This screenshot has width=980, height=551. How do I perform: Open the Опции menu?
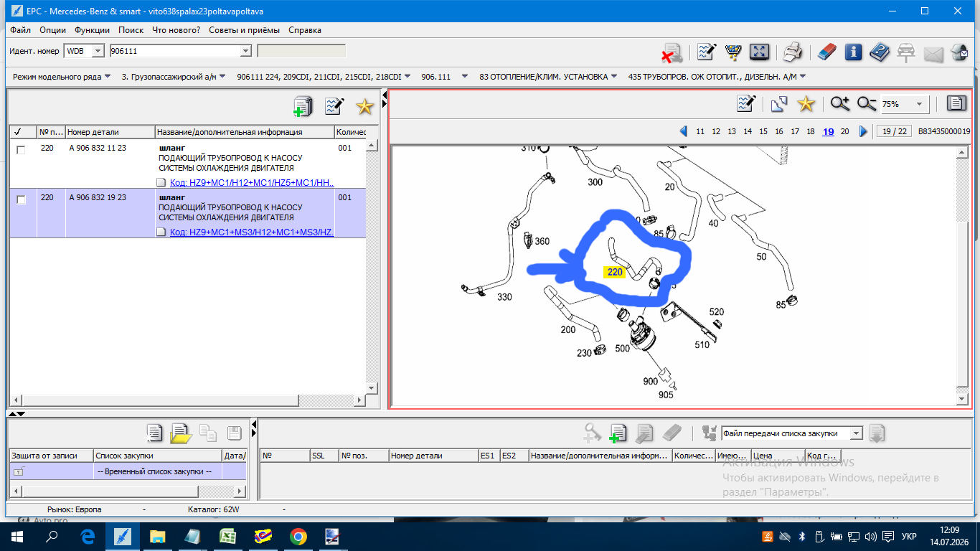tap(53, 30)
